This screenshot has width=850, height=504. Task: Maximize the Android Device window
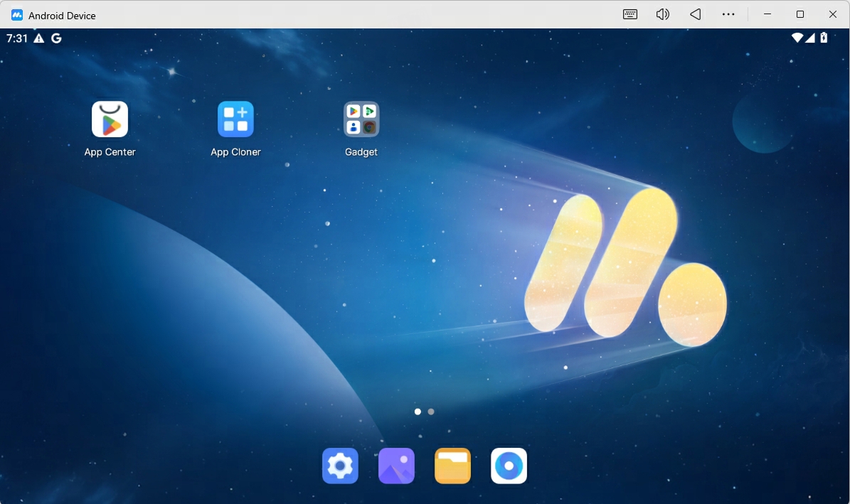tap(800, 14)
